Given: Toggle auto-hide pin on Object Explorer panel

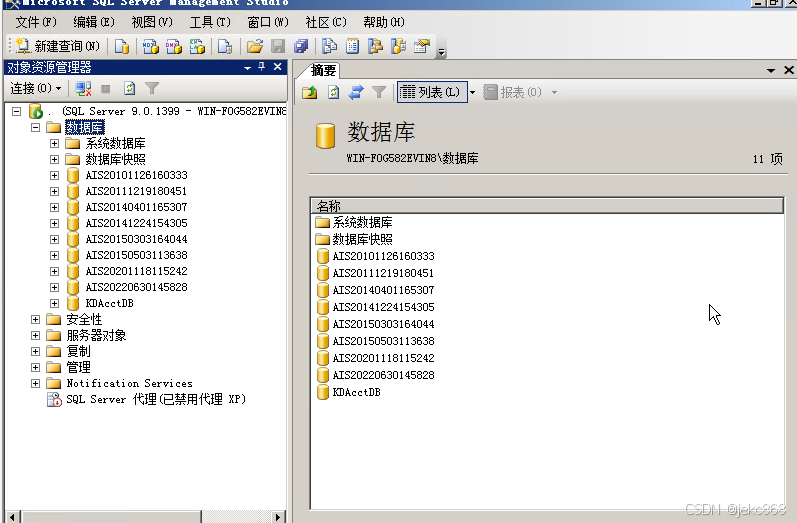Looking at the screenshot, I should click(262, 67).
